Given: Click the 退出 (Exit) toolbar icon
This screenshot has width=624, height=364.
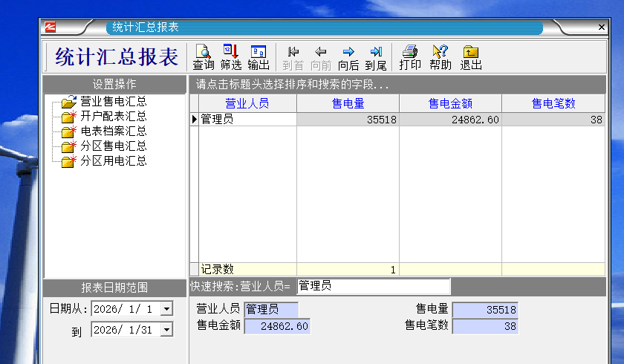Looking at the screenshot, I should tap(471, 57).
